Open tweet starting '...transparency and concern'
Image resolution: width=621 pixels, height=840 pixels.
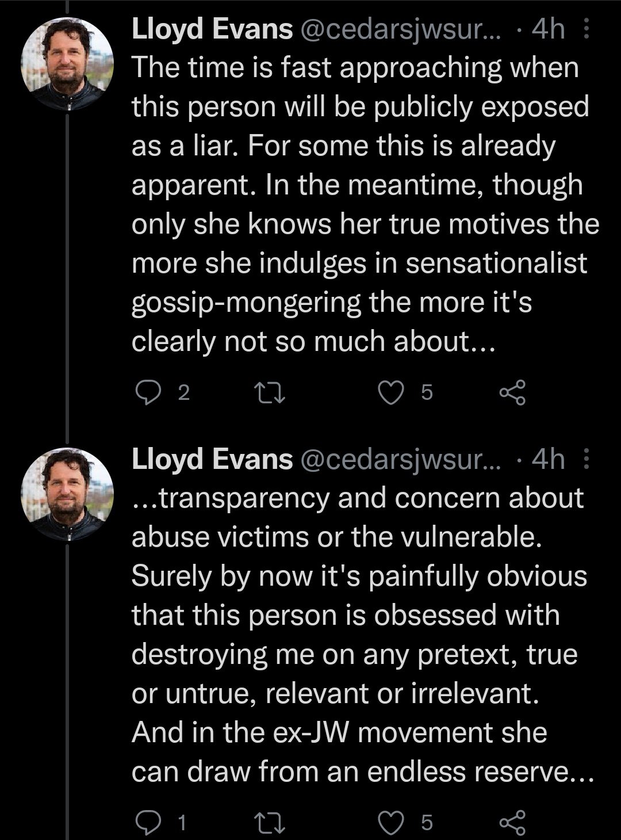(362, 635)
